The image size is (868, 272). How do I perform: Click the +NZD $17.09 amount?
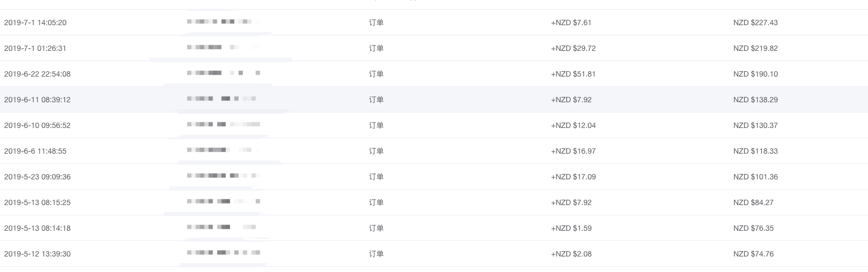(x=573, y=177)
